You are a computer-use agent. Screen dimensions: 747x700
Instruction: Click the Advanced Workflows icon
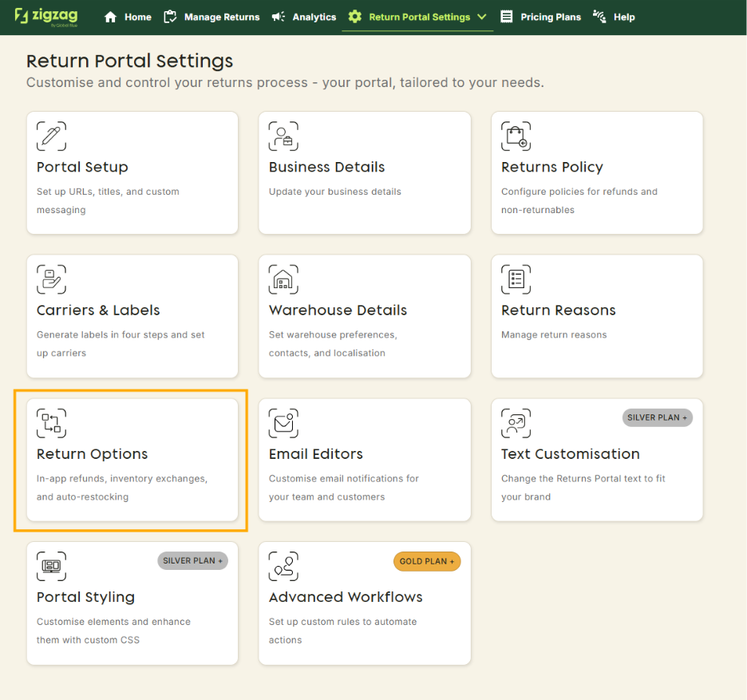283,566
